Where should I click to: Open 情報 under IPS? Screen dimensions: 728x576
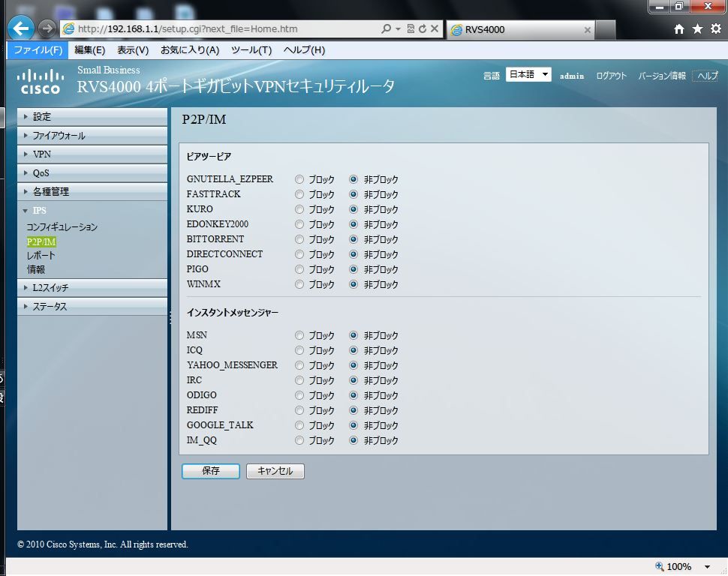click(36, 269)
